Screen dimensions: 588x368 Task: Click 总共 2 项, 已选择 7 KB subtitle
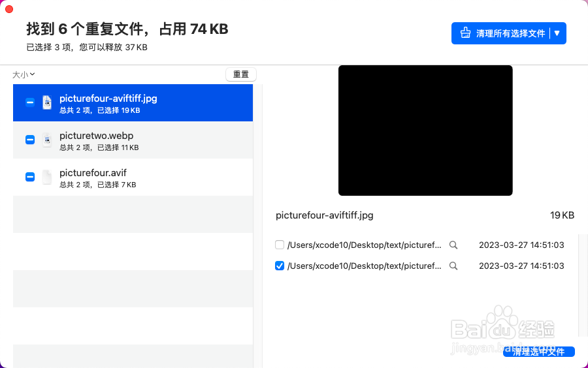click(97, 185)
